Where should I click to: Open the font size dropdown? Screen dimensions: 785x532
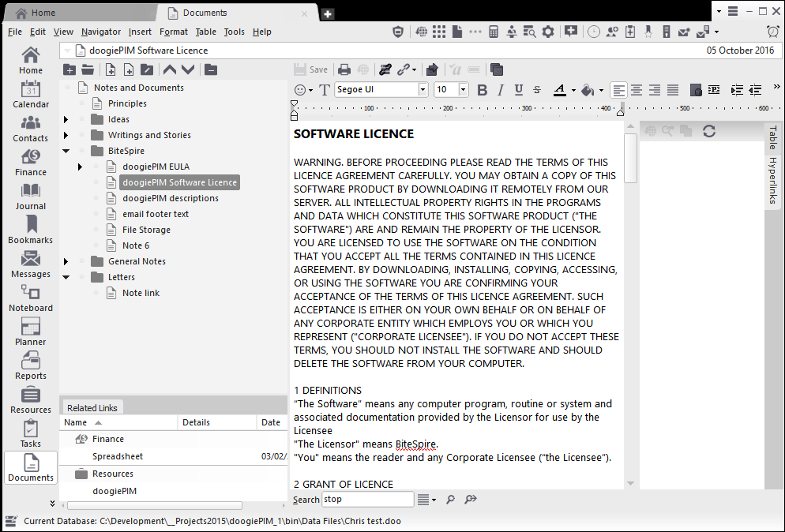point(463,89)
